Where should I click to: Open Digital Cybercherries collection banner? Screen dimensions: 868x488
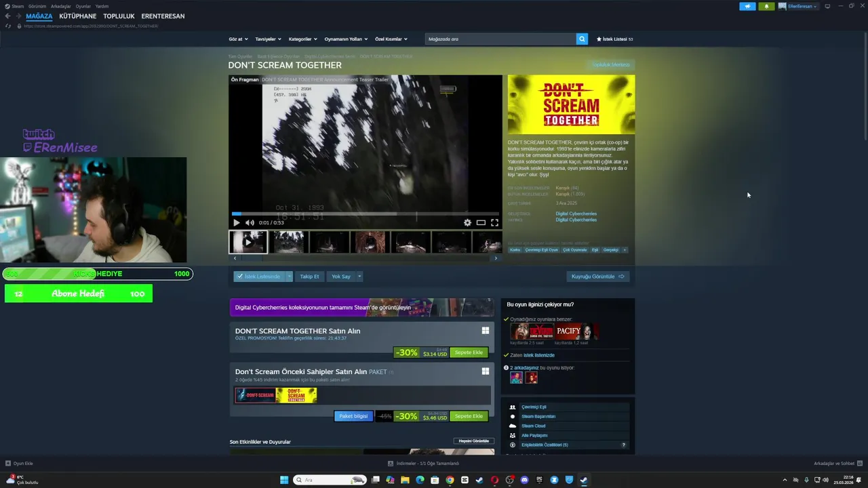tap(362, 307)
